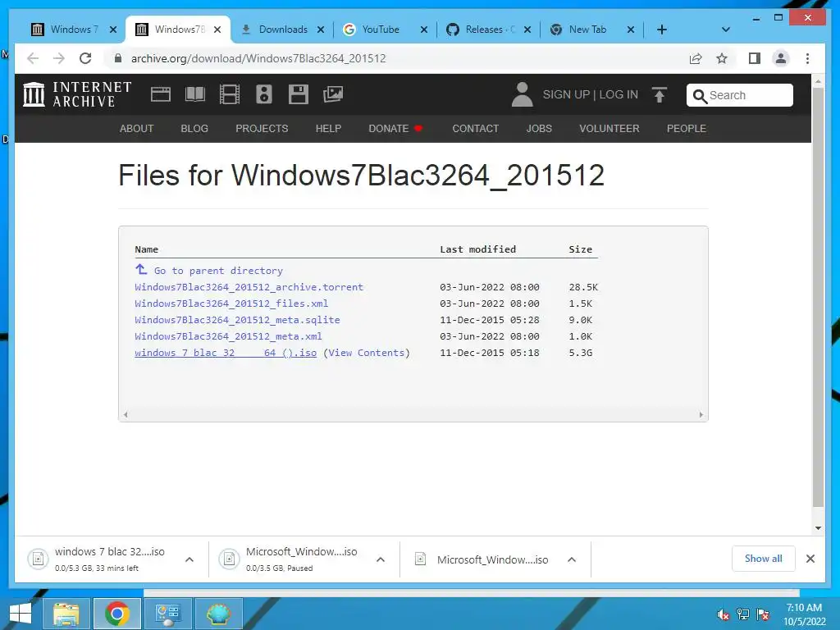The width and height of the screenshot is (840, 630).
Task: Open the Texts book icon
Action: (195, 94)
